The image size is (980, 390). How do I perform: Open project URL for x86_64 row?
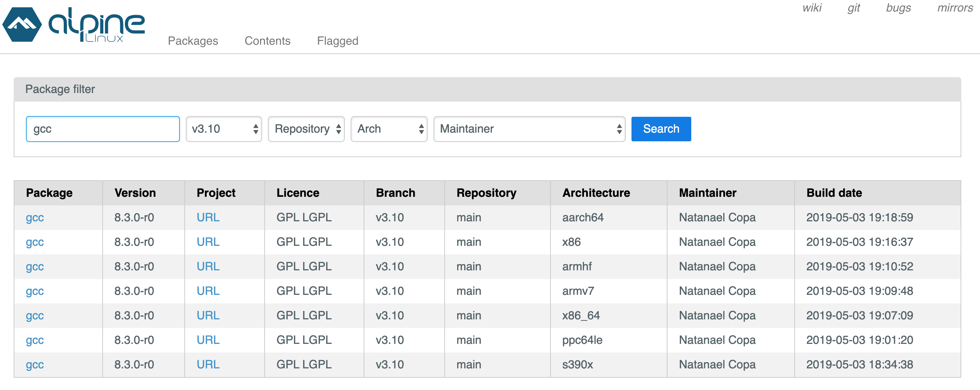(x=208, y=315)
